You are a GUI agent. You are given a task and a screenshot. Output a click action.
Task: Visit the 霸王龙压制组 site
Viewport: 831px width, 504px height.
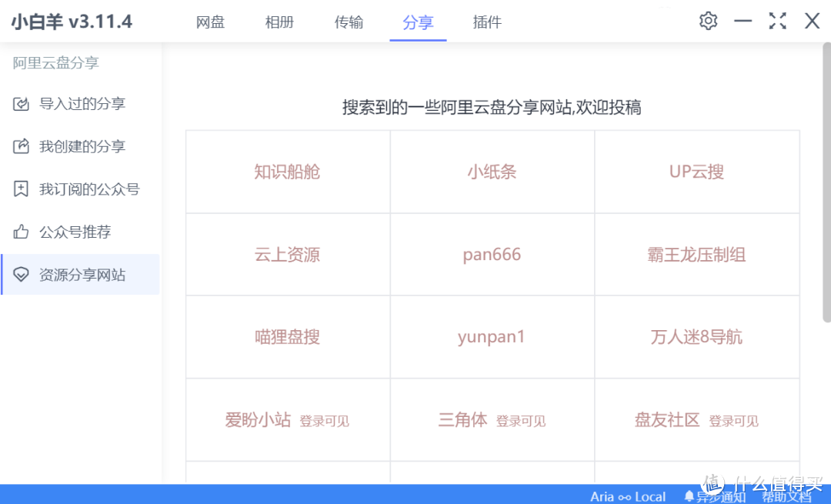coord(696,255)
